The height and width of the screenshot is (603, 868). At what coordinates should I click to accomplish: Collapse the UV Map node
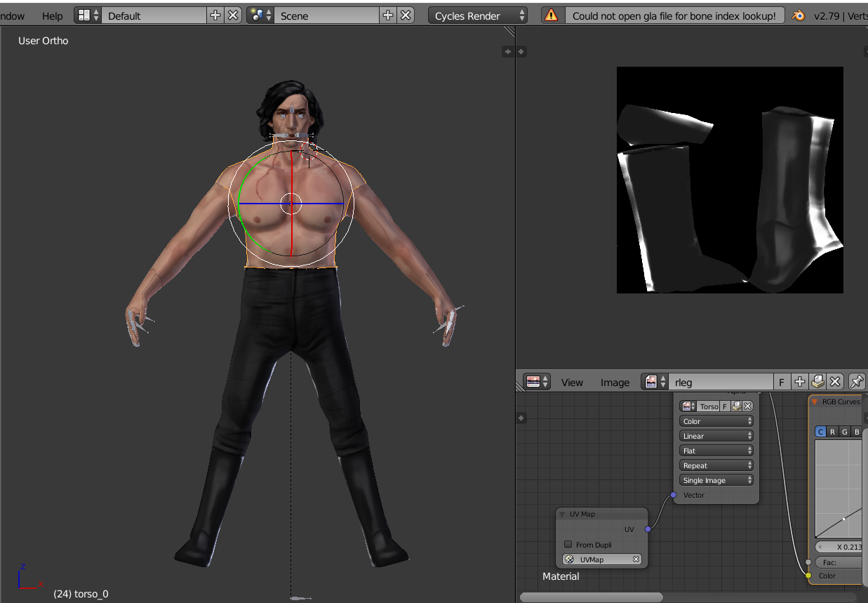(x=562, y=514)
